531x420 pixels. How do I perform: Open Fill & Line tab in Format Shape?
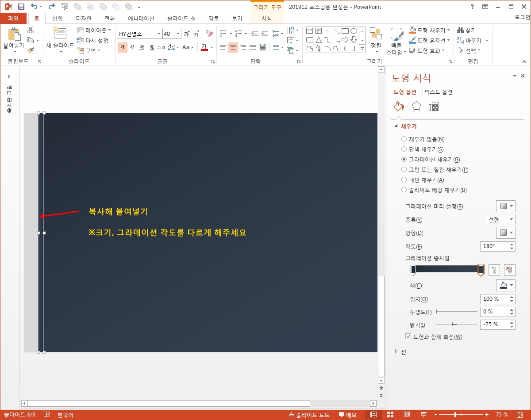[399, 107]
